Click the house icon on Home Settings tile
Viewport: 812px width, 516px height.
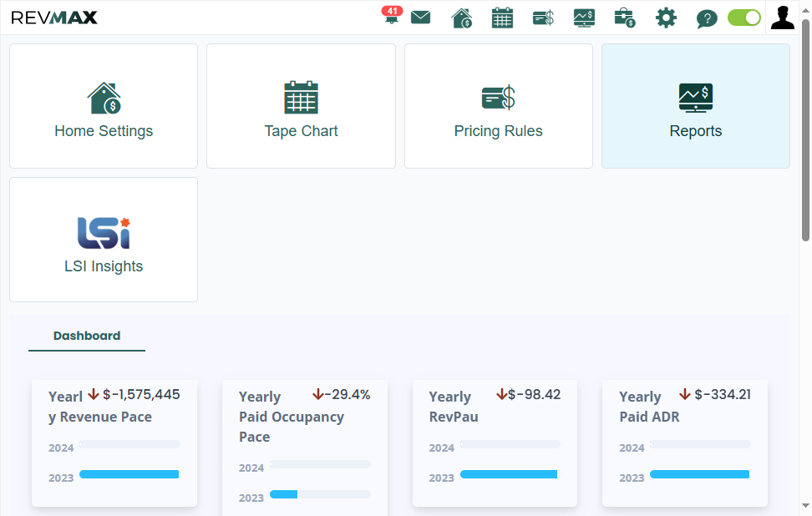tap(104, 98)
